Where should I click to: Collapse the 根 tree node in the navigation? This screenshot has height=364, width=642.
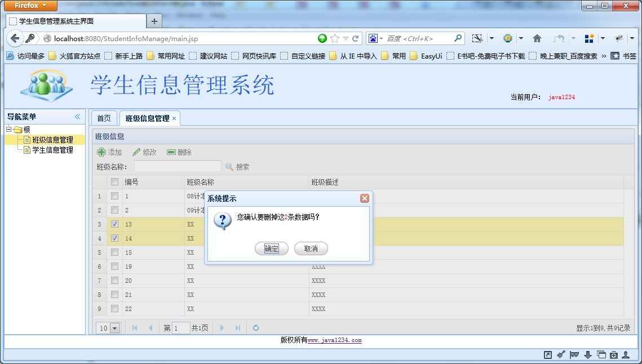pyautogui.click(x=7, y=129)
